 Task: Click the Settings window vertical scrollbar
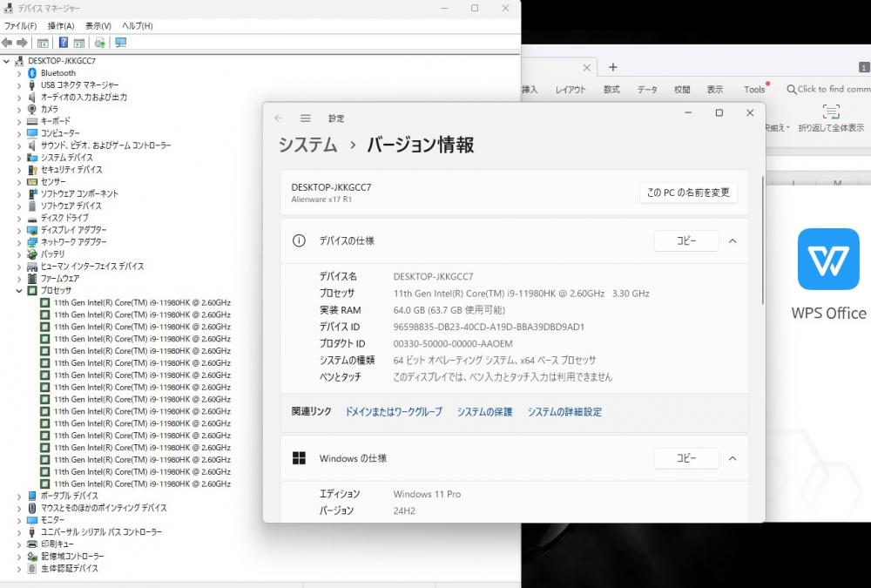[x=762, y=240]
